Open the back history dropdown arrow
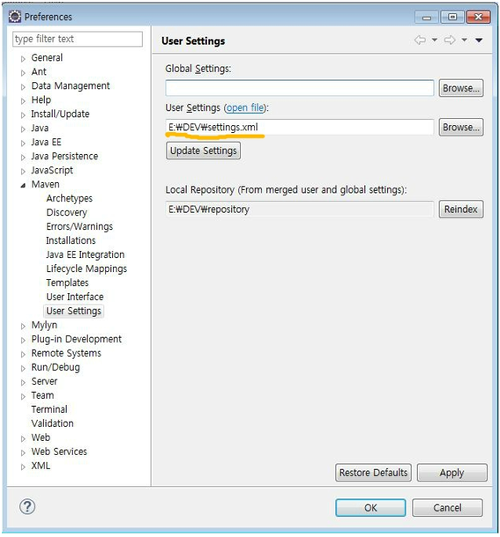This screenshot has width=500, height=537. pyautogui.click(x=434, y=40)
